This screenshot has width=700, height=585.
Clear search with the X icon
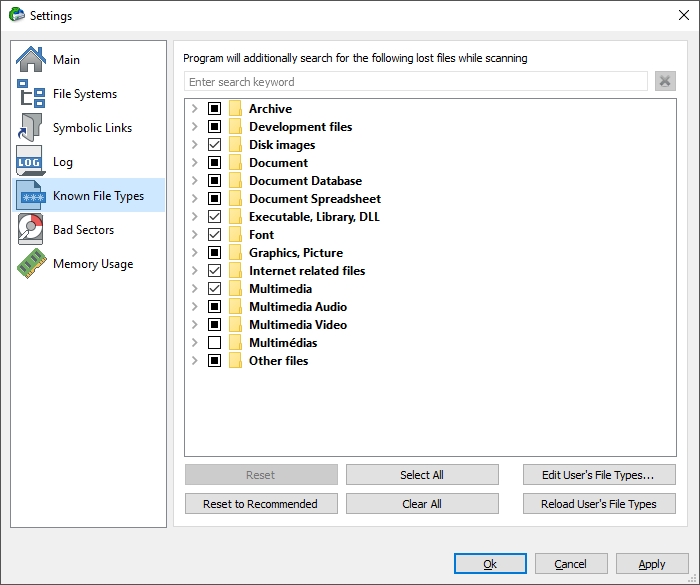click(x=665, y=81)
